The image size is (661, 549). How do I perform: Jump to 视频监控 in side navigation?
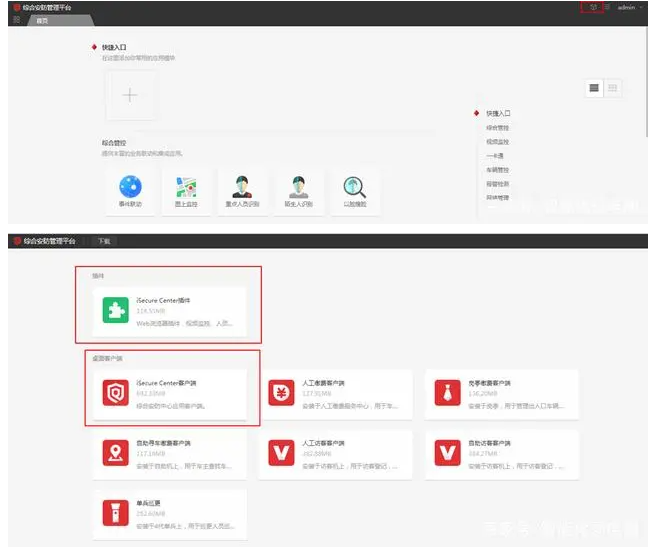click(498, 142)
